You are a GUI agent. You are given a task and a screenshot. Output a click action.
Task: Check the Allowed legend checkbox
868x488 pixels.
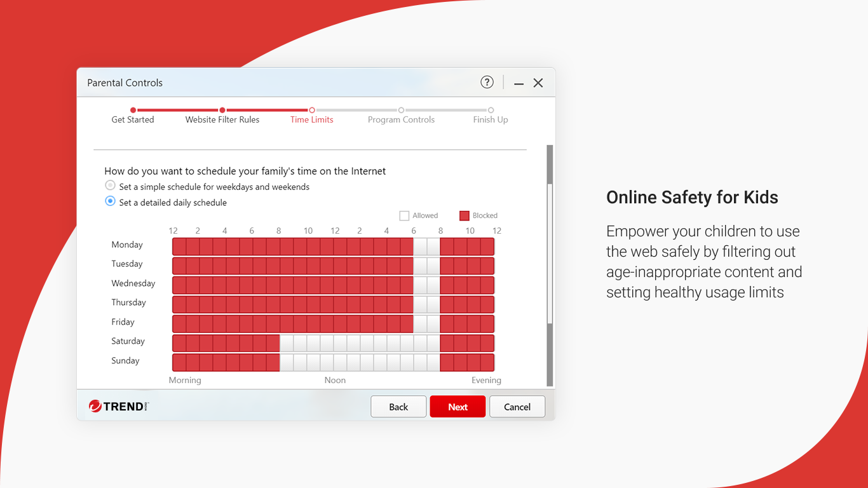tap(405, 215)
